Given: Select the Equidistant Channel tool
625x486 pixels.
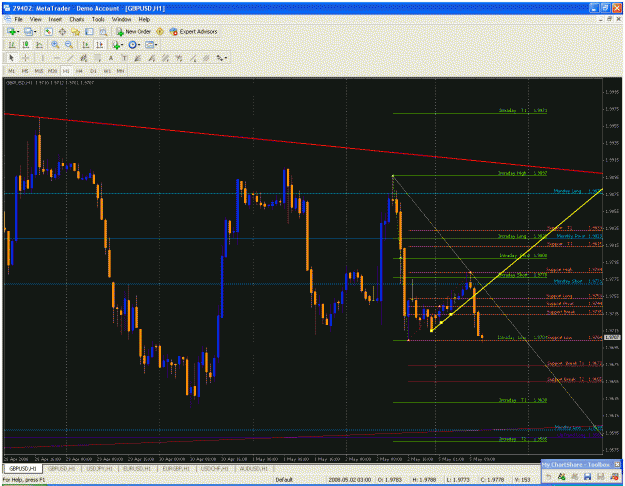Looking at the screenshot, I should pyautogui.click(x=84, y=58).
